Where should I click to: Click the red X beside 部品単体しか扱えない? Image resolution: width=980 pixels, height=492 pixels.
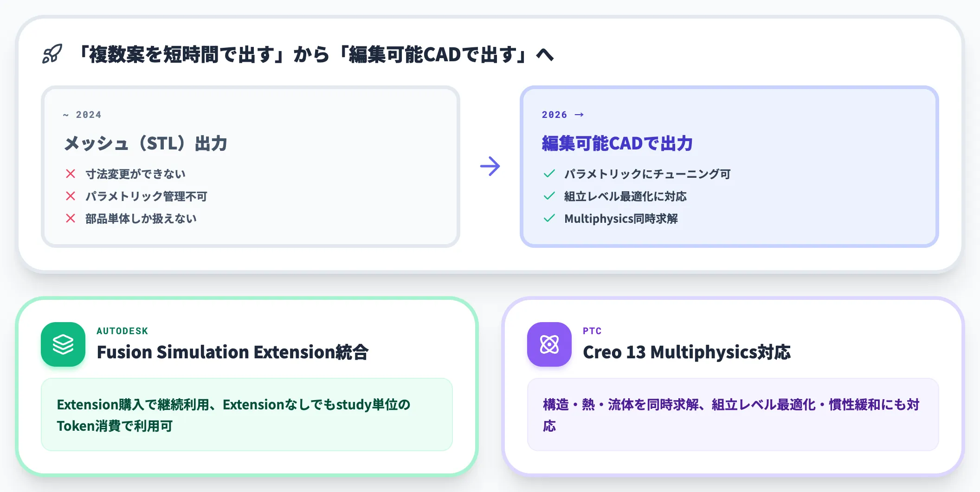(x=71, y=219)
